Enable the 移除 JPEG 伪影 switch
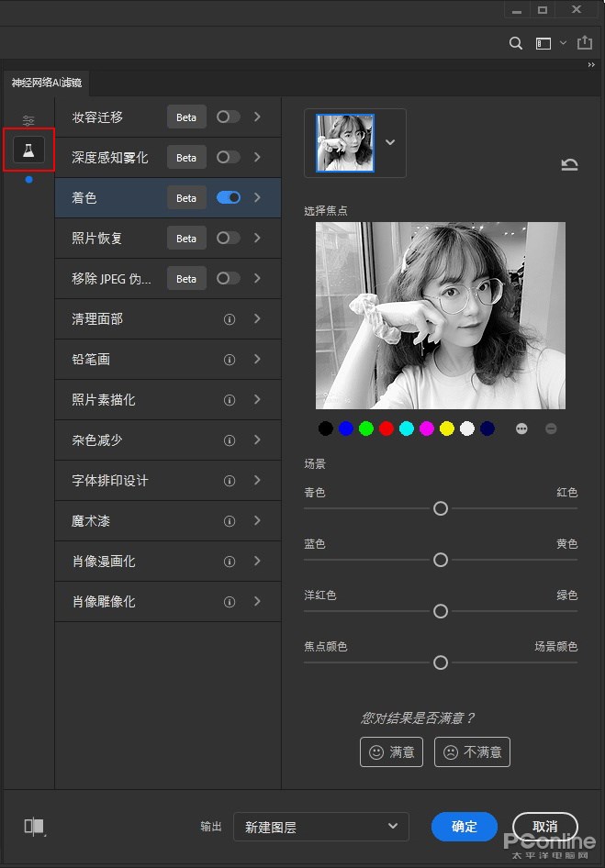The image size is (605, 868). point(229,278)
